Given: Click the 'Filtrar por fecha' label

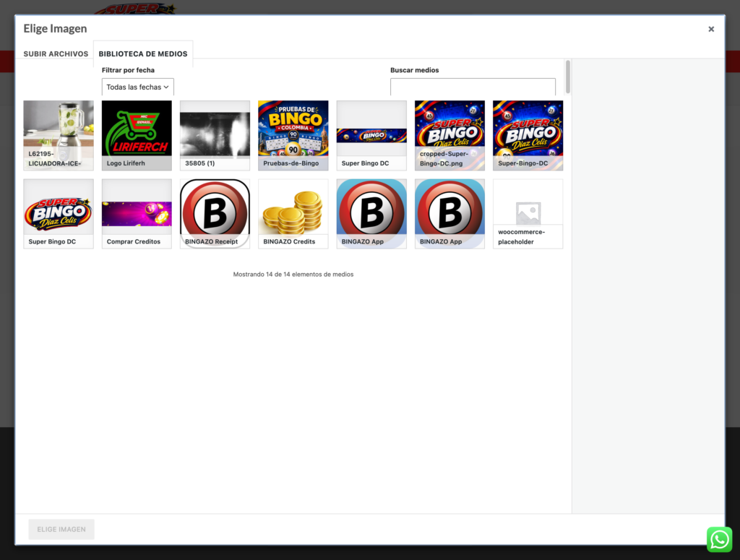Looking at the screenshot, I should tap(129, 70).
